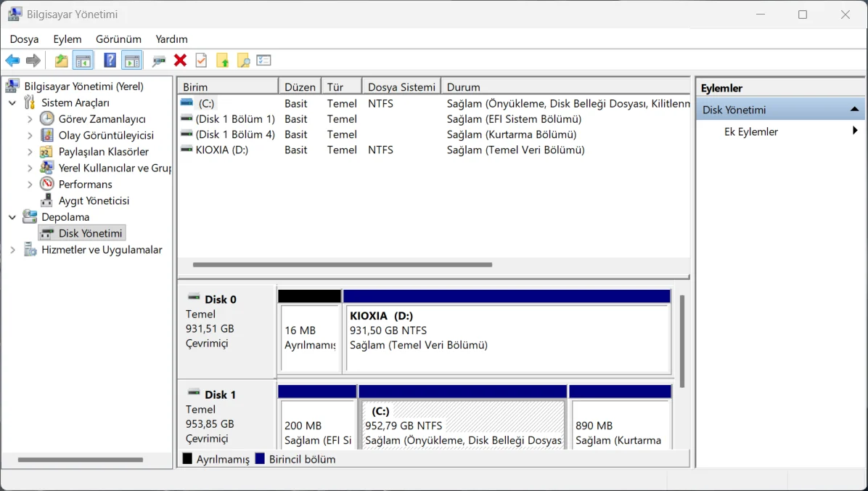Toggle the show/hide console tree icon

[83, 60]
